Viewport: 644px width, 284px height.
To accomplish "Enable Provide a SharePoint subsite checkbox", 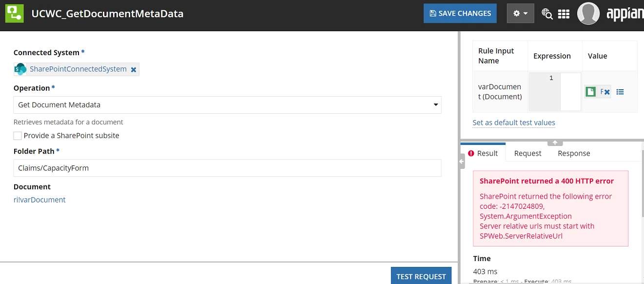I will [x=18, y=136].
